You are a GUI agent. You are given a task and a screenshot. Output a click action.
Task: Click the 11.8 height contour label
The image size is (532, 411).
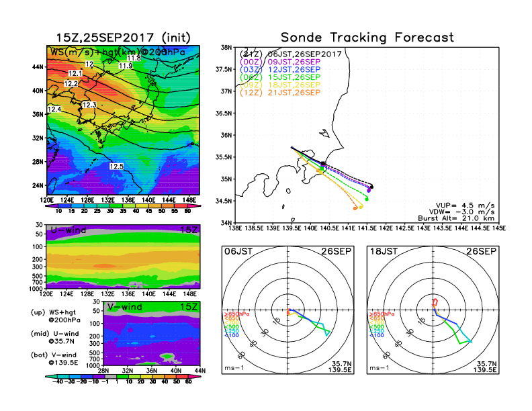point(134,58)
